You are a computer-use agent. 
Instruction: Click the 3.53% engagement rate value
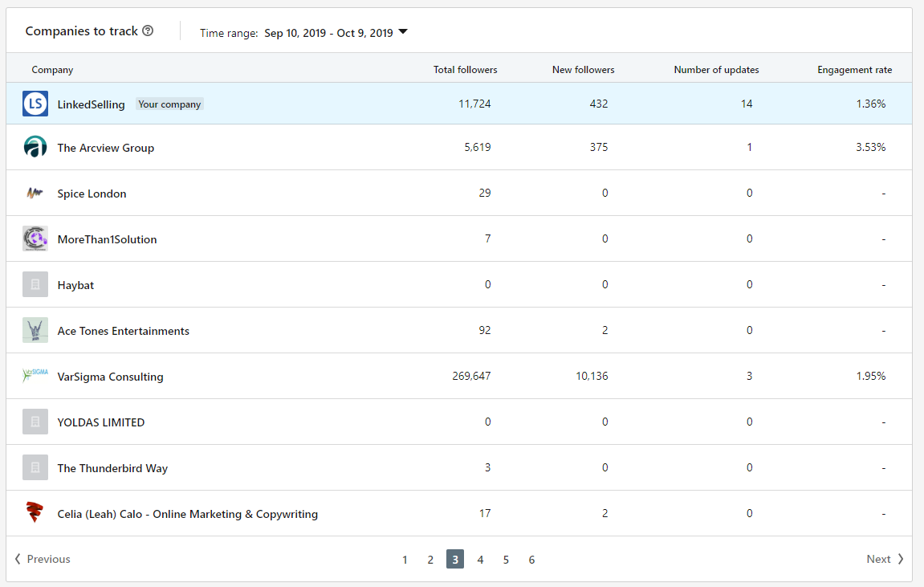[870, 147]
